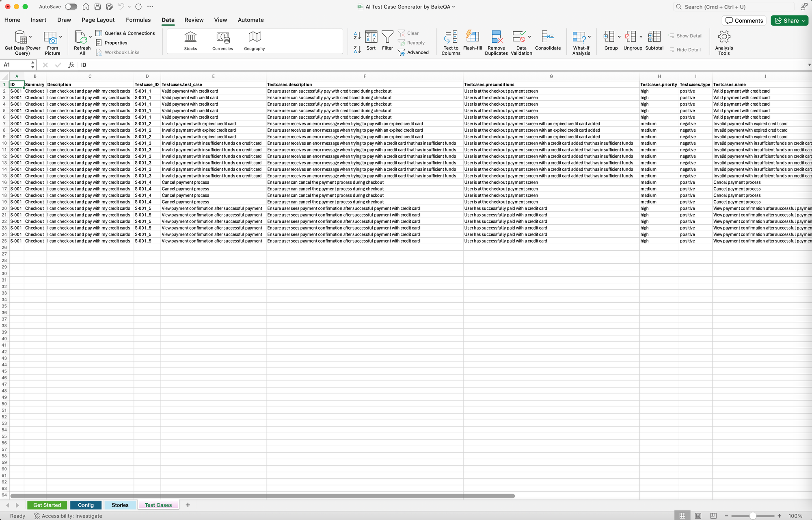The height and width of the screenshot is (520, 812).
Task: Toggle the AutoSave switch
Action: (x=71, y=6)
